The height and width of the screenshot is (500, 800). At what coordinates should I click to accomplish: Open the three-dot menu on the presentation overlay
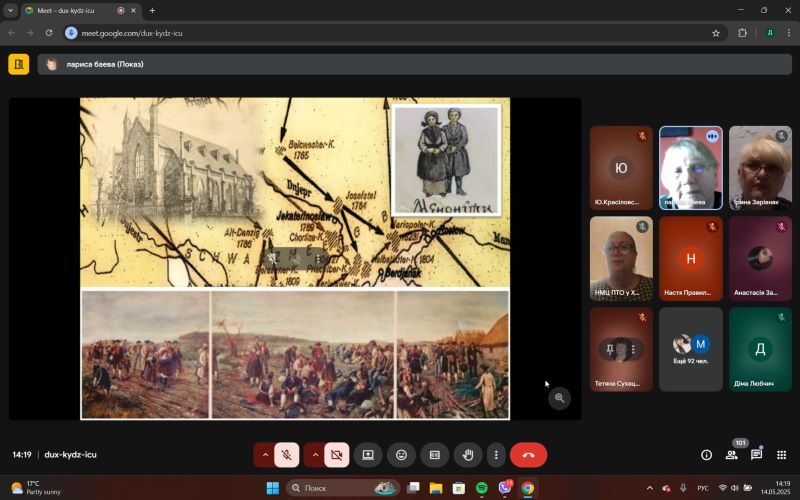(x=319, y=259)
